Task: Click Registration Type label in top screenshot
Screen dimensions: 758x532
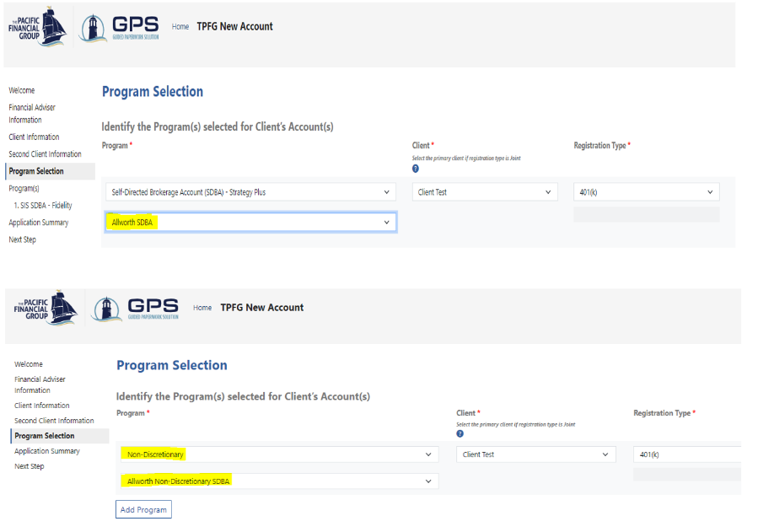Action: click(602, 146)
